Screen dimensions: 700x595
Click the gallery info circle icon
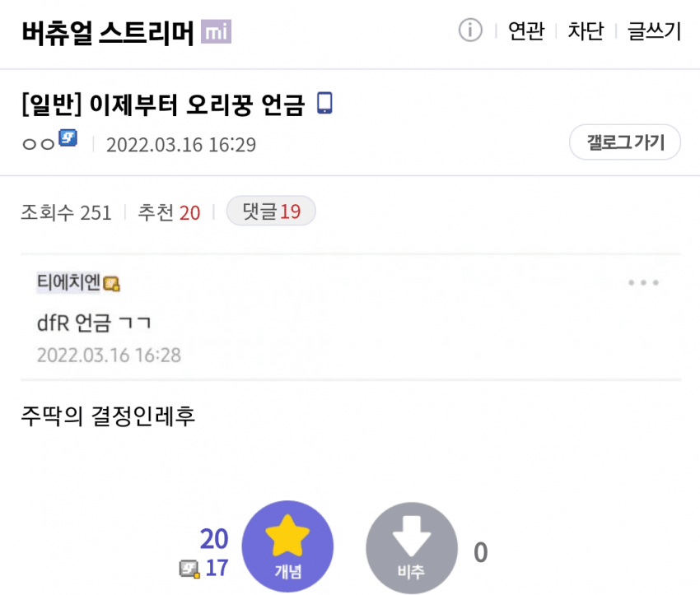coord(470,30)
